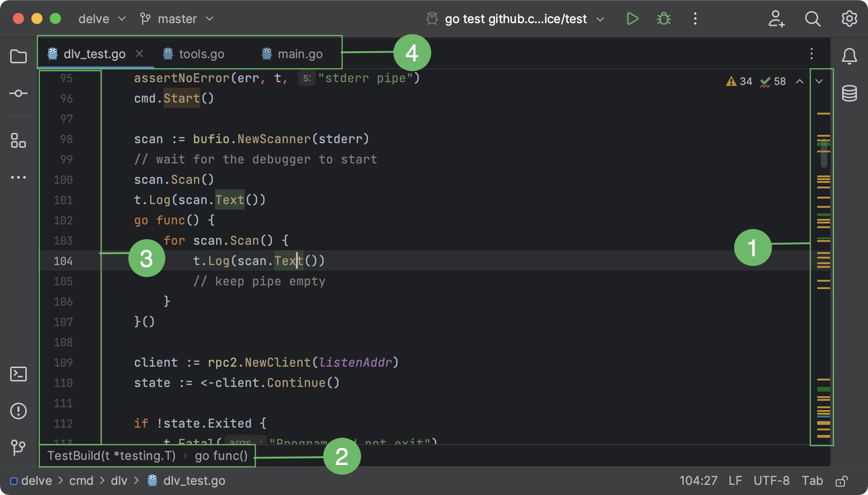Open the notifications bell

850,56
